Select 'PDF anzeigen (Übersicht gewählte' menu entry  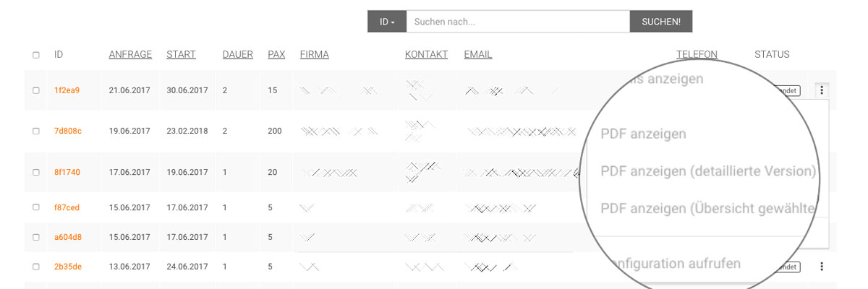(x=708, y=209)
